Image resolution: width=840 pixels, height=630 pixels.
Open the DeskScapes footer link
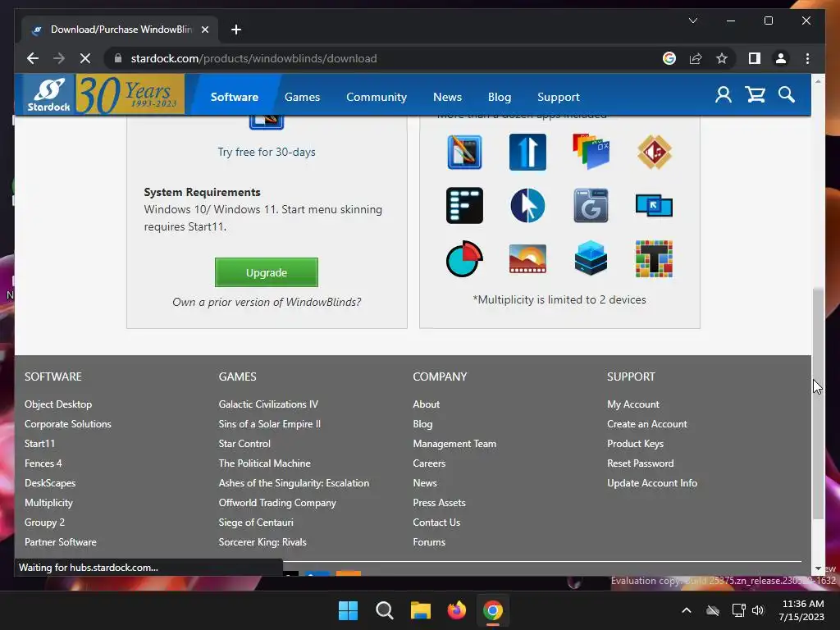pyautogui.click(x=50, y=483)
